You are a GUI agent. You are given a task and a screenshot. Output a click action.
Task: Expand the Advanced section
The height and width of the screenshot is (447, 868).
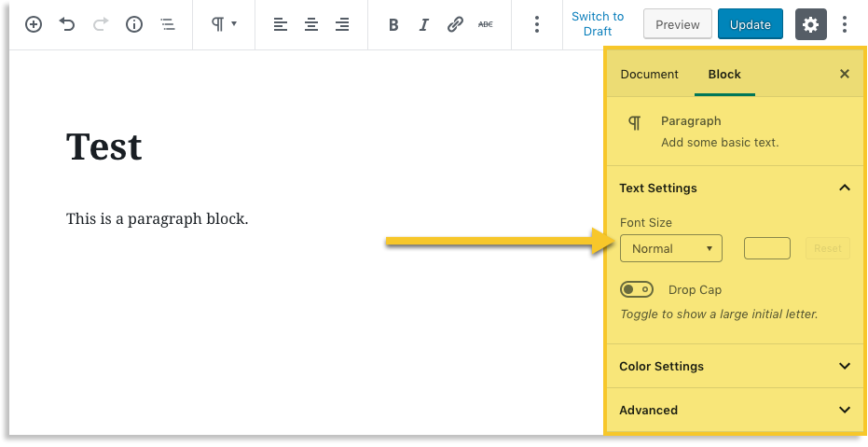(735, 410)
